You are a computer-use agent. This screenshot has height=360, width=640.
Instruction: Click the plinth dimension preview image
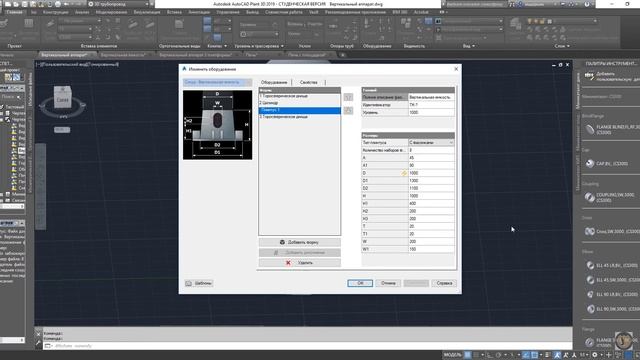tap(218, 125)
